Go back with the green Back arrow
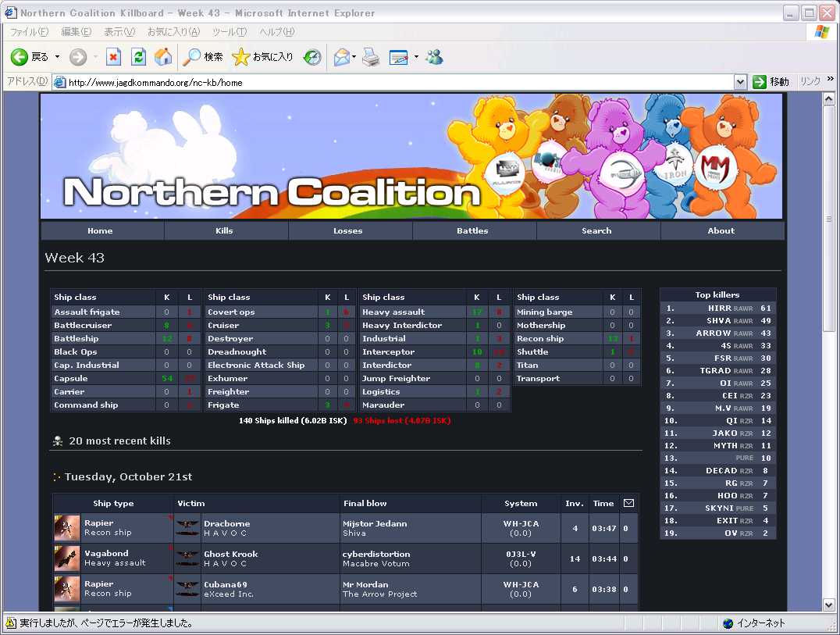 20,57
